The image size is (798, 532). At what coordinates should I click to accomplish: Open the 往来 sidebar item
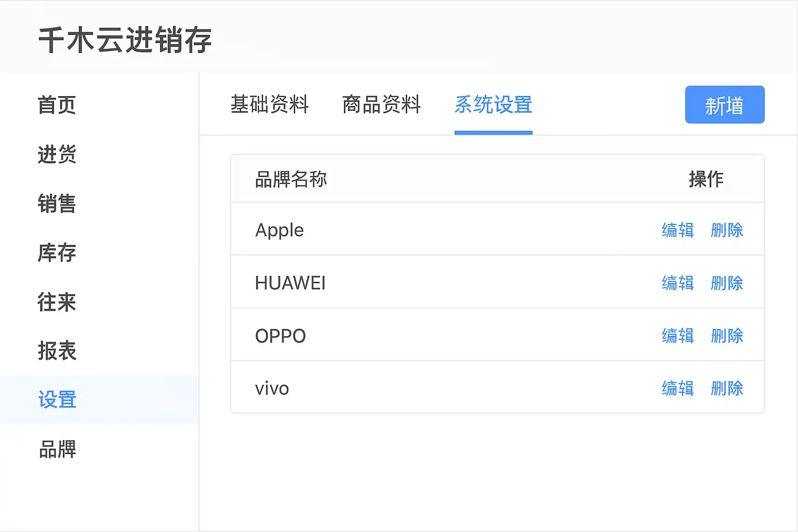click(57, 302)
